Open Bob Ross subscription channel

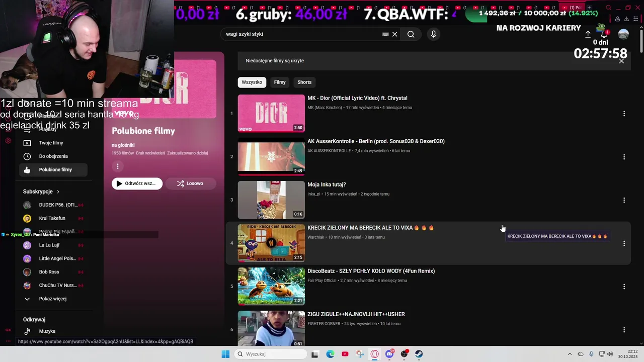click(x=53, y=272)
